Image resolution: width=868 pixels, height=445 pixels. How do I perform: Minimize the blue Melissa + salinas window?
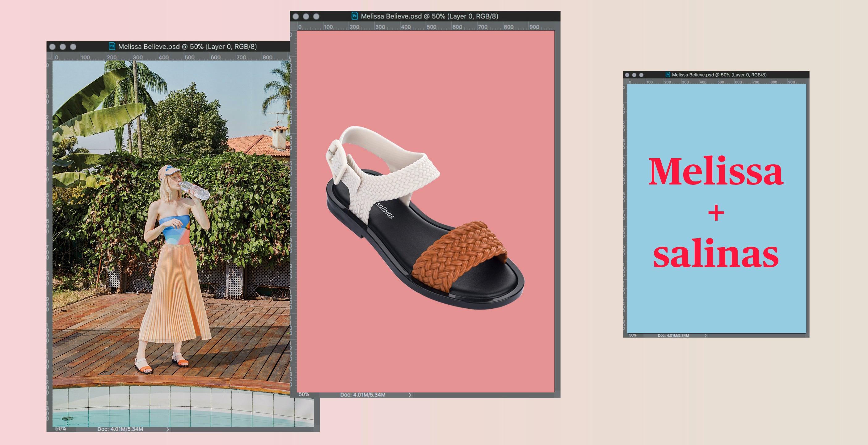[634, 75]
